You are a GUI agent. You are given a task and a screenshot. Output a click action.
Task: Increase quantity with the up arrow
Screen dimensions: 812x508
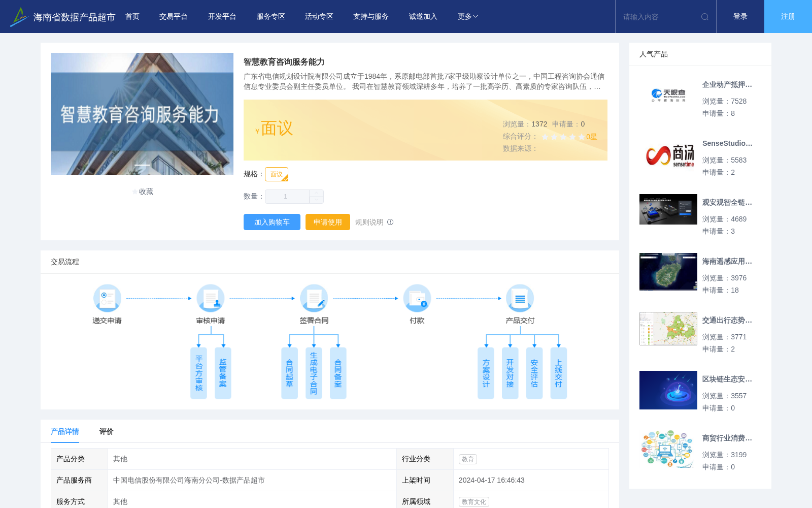(316, 193)
